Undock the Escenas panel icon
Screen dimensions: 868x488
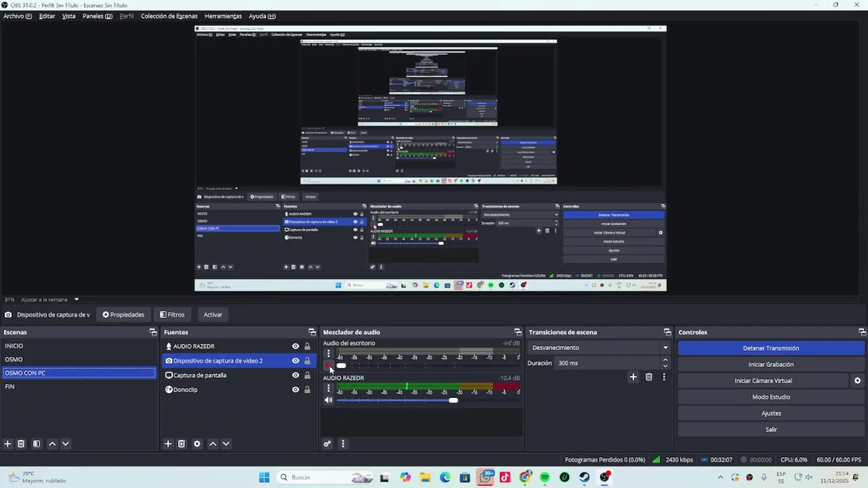pos(153,332)
